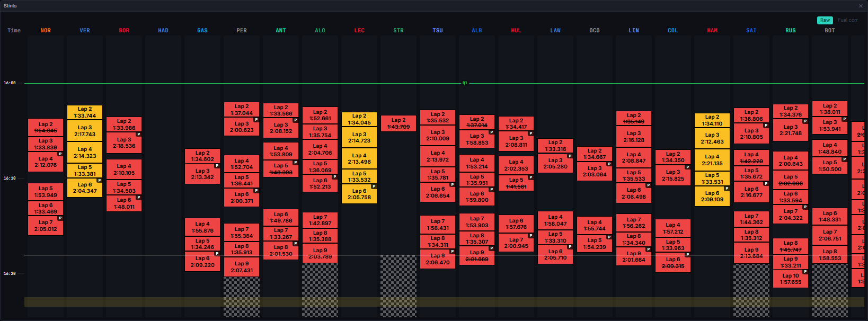This screenshot has height=321, width=868.
Task: Open BOR Lap 3 cell 2:18.536
Action: coord(124,142)
